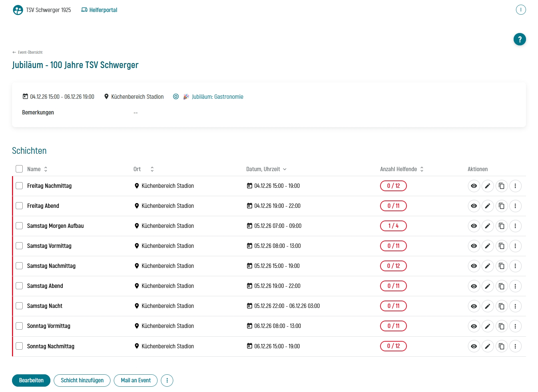Click the TSV Schwerger 1925 logo

pyautogui.click(x=18, y=10)
